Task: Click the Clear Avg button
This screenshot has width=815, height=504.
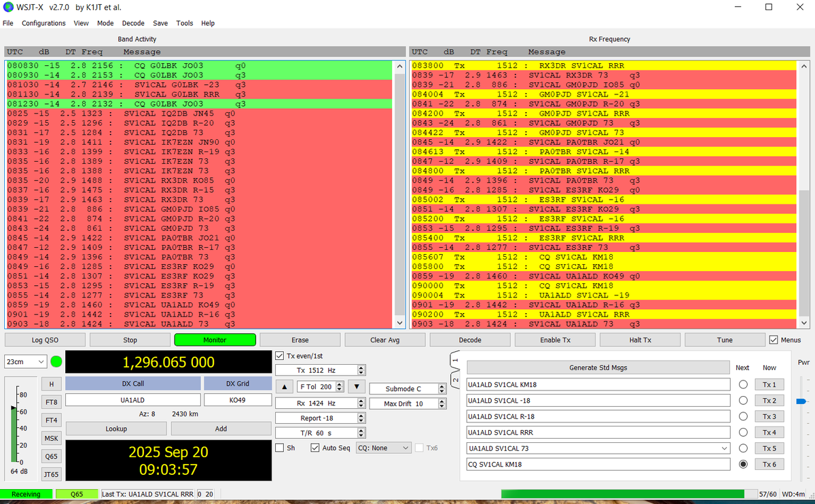Action: pyautogui.click(x=385, y=340)
